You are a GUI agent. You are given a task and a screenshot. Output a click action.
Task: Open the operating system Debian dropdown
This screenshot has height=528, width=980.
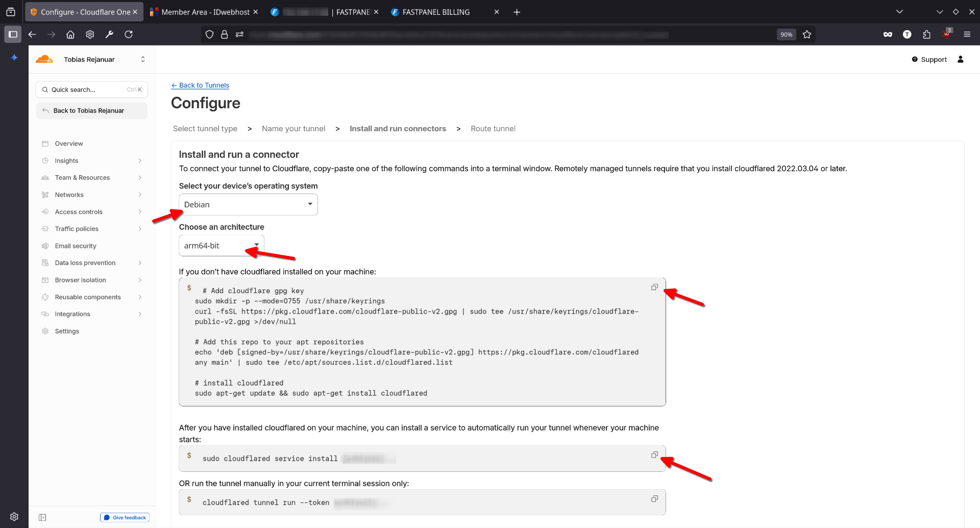[248, 205]
